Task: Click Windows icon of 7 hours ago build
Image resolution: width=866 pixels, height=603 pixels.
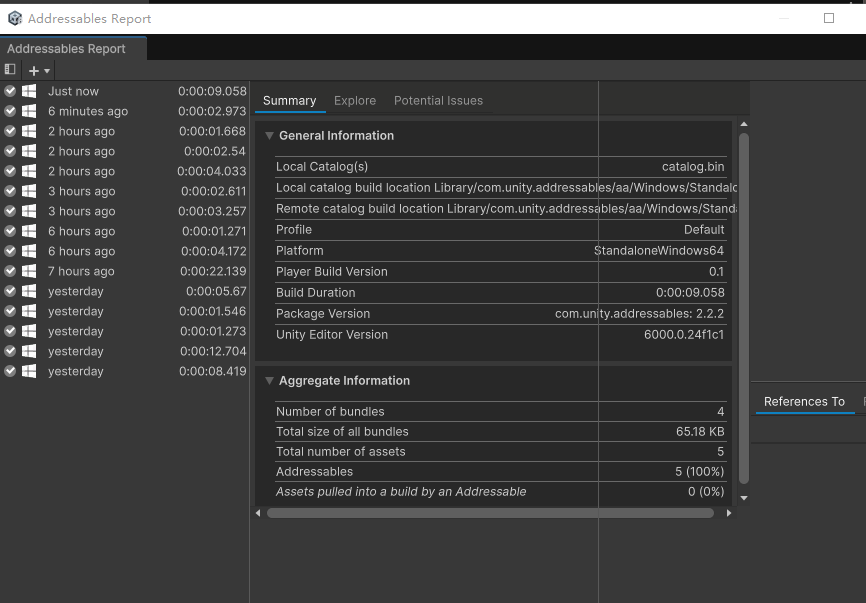Action: tap(29, 271)
